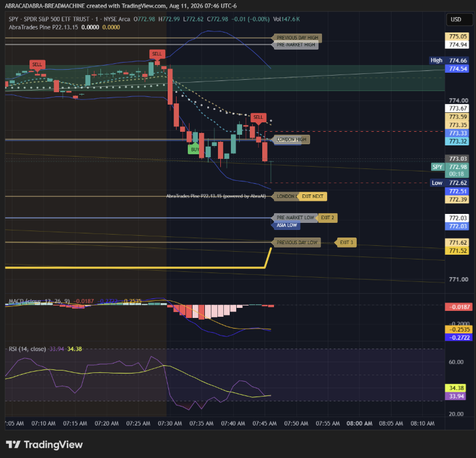Select the LONDON HIGH line label
This screenshot has height=458, width=476.
tap(291, 139)
